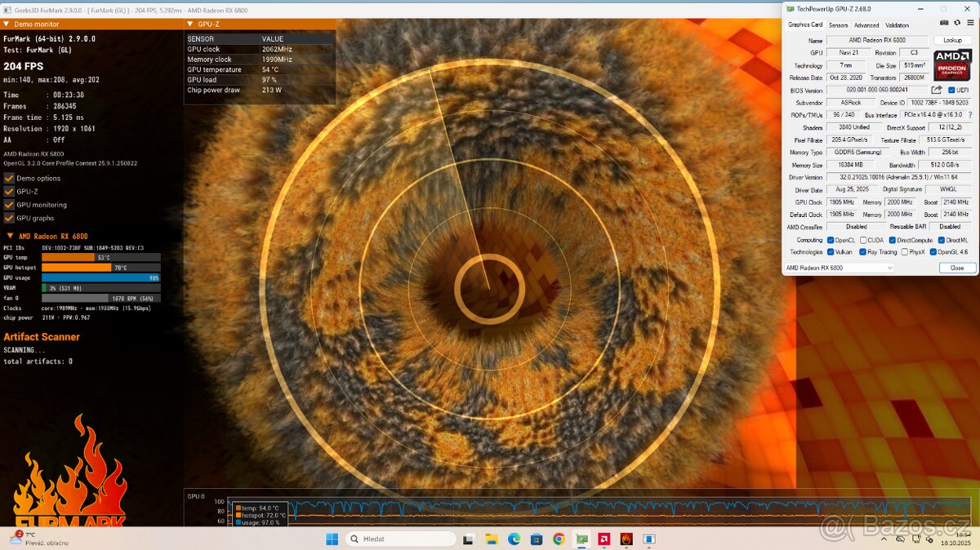980x550 pixels.
Task: Take a GPU-Z screenshot with camera icon
Action: 944,24
